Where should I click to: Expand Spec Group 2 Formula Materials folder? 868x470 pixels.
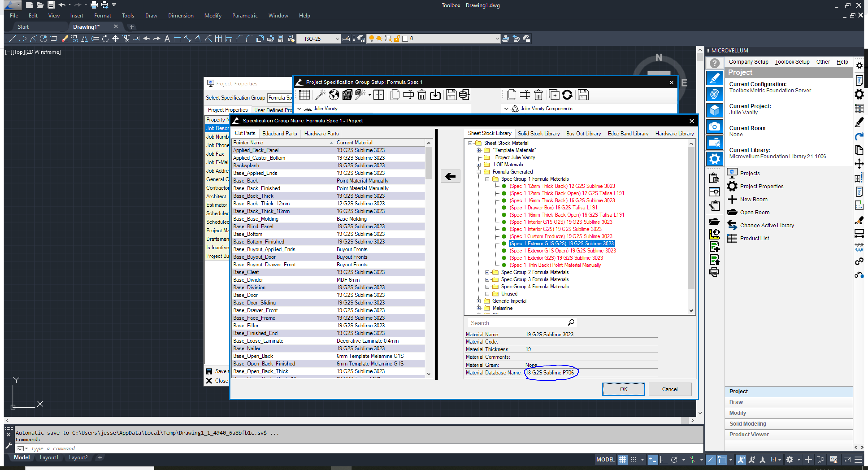pyautogui.click(x=487, y=272)
